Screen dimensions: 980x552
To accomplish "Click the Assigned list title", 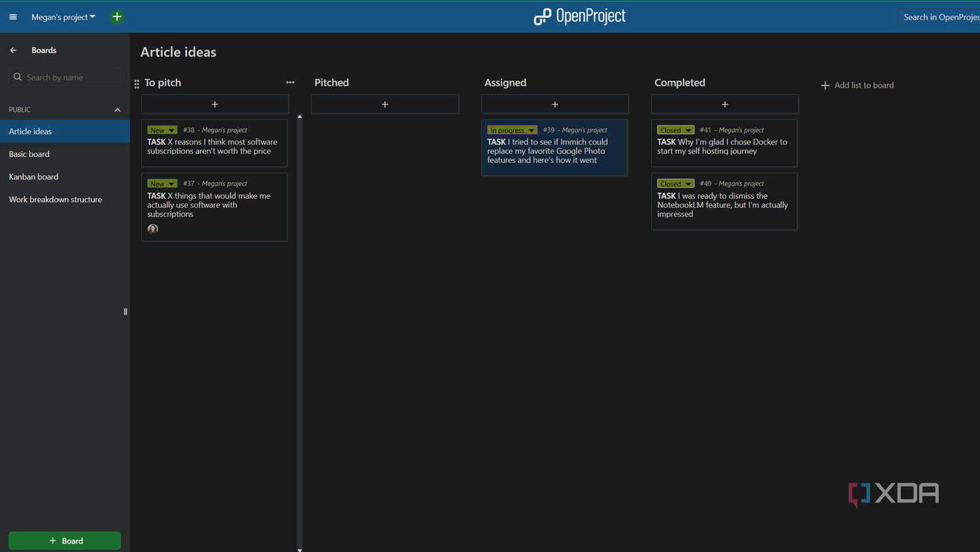I will [505, 83].
